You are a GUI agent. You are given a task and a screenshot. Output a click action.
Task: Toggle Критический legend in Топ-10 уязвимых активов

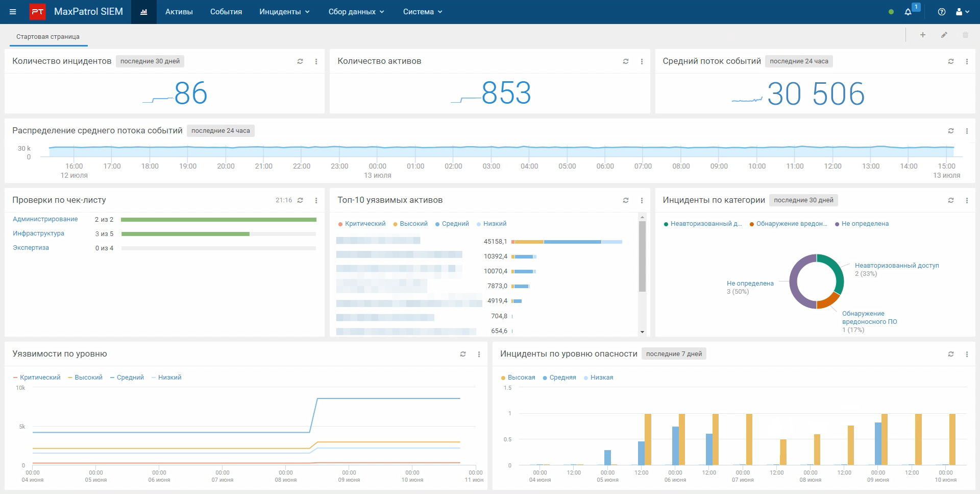(x=364, y=224)
